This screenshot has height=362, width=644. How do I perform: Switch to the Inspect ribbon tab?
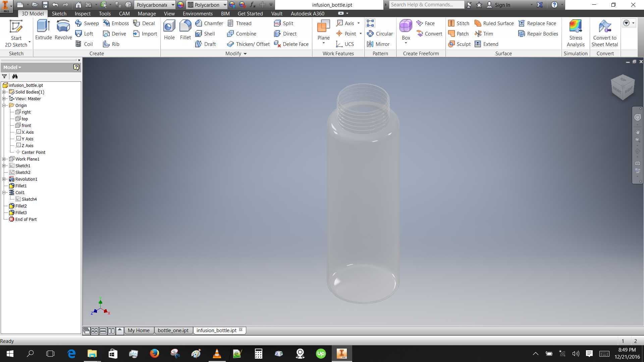coord(83,13)
